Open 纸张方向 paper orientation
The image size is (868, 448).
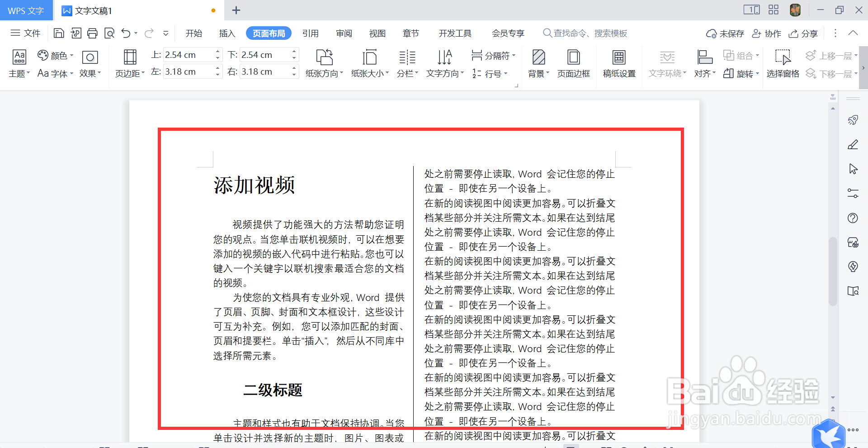(x=324, y=64)
